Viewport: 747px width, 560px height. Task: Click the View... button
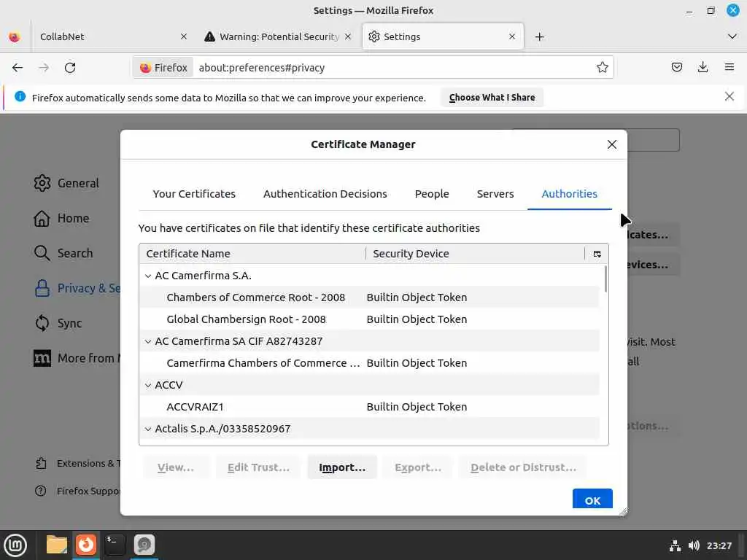tap(175, 467)
